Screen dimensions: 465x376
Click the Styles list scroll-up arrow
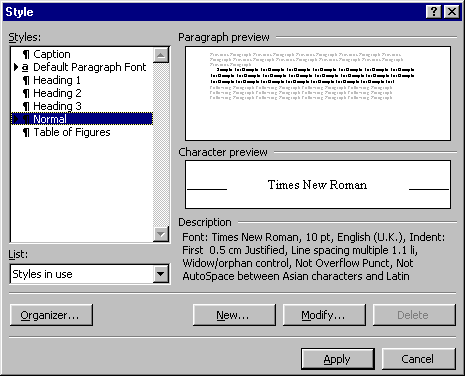tap(161, 55)
